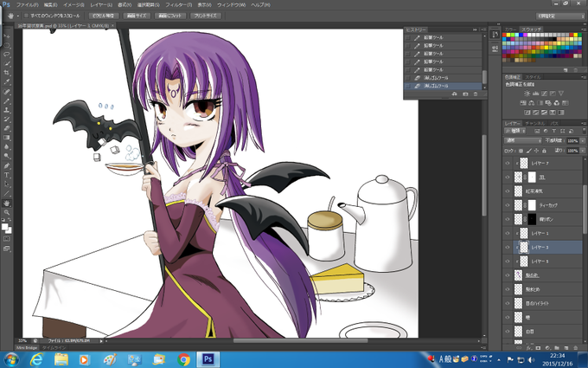Select the Eyedropper tool
Screen dimensions: 588x368
pos(7,82)
